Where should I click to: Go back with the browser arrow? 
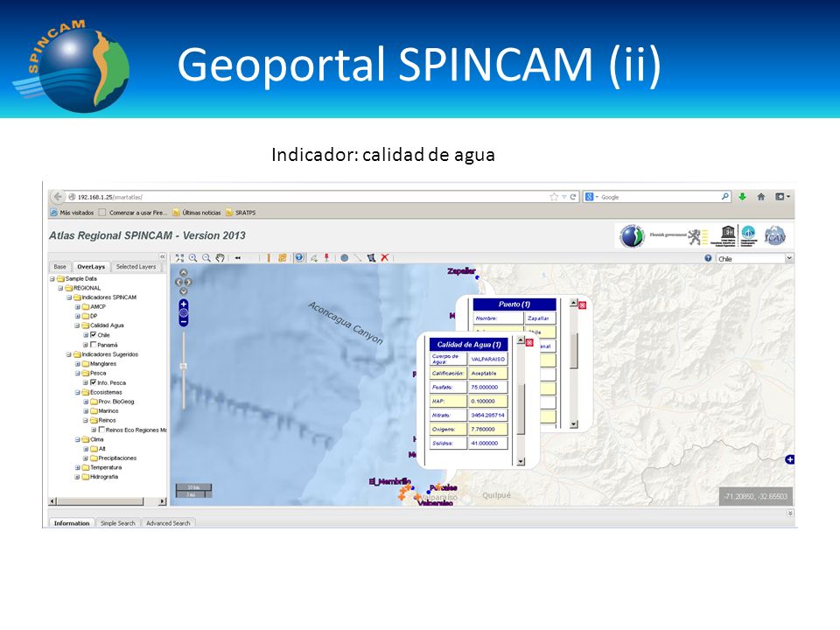(x=58, y=197)
